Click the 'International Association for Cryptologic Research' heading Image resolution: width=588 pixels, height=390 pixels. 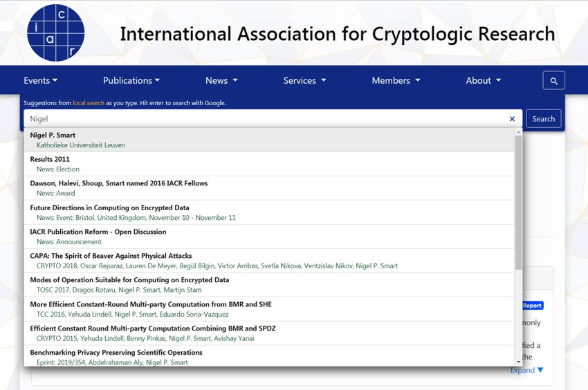[337, 34]
